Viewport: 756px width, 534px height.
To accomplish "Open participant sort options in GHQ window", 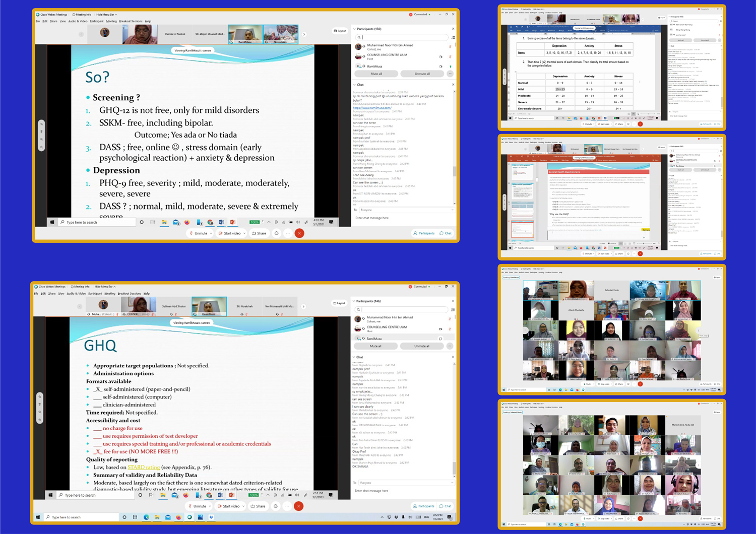I will (453, 309).
